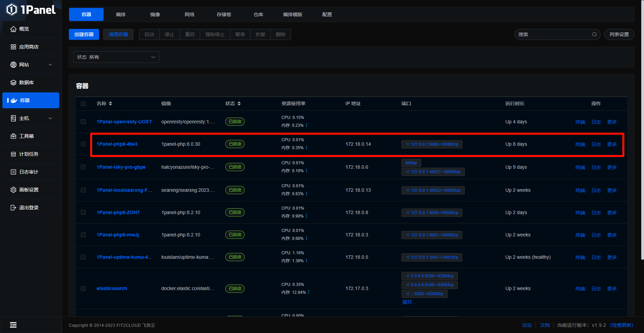Toggle the select-all header checkbox
The width and height of the screenshot is (644, 333).
83,104
